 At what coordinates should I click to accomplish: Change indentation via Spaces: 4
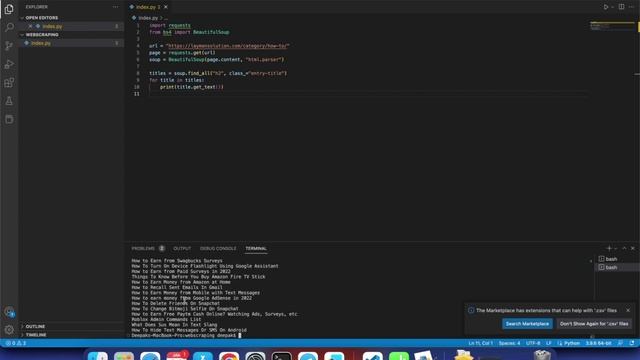(509, 343)
